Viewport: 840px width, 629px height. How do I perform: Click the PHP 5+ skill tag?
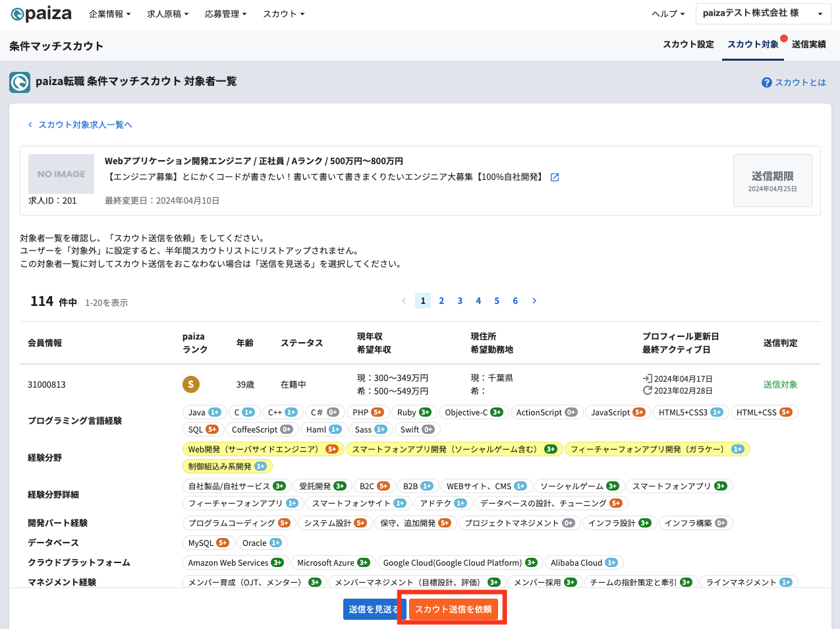(368, 412)
